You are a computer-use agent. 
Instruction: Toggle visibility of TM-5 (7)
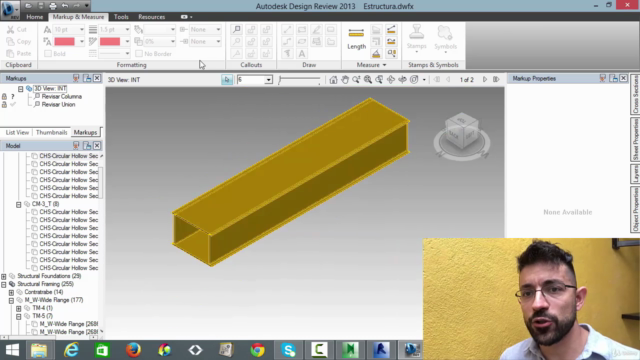[27, 316]
